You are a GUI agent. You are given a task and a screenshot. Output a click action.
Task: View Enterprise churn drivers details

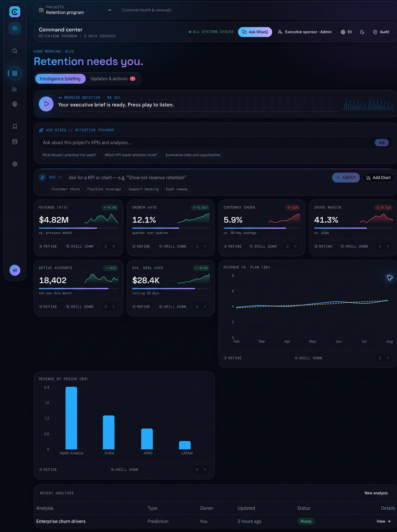click(x=383, y=521)
